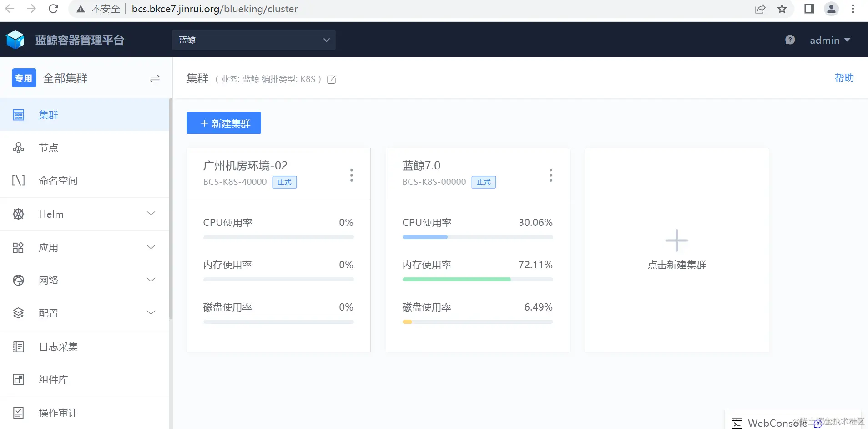
Task: Click the 网络 network icon
Action: tap(19, 280)
